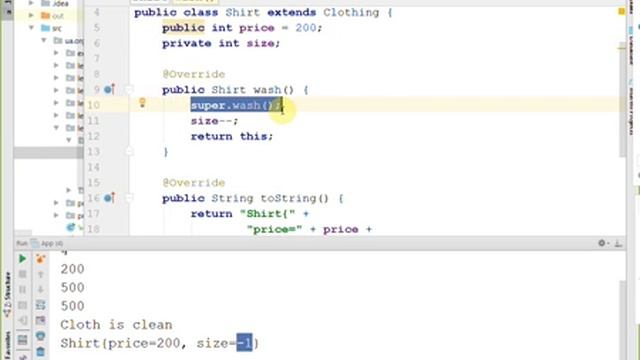Open the Run panel settings gear
640x360 pixels.
coord(602,243)
